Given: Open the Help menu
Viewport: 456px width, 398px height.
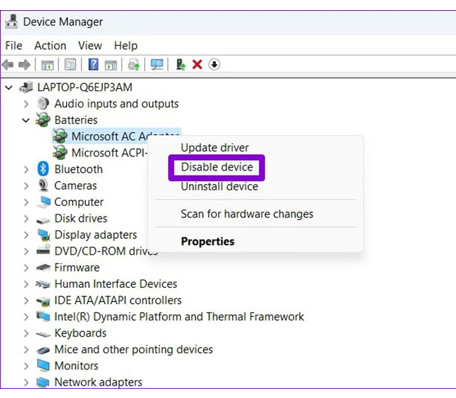Looking at the screenshot, I should [x=126, y=45].
